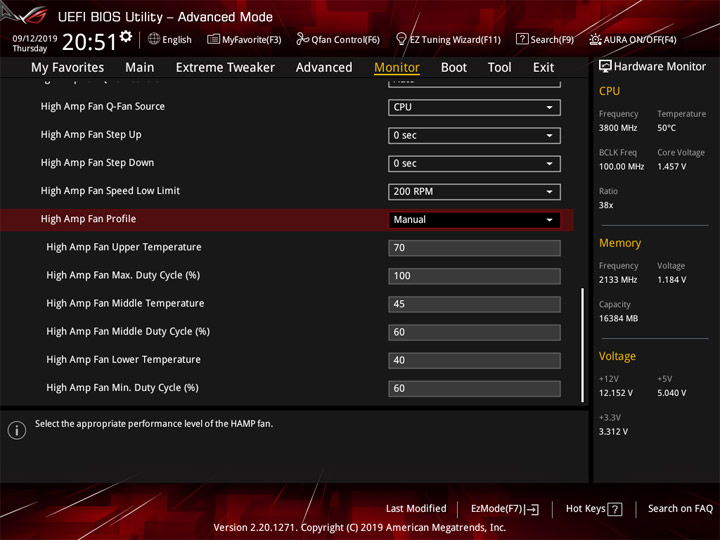Viewport: 720px width, 540px height.
Task: Click the info icon beside help text
Action: coord(17,430)
